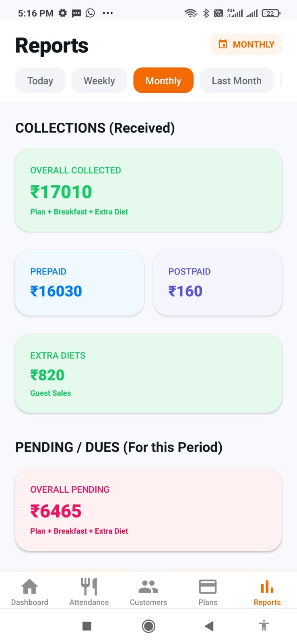297x644 pixels.
Task: Tap the Prepaid ₹16030 card
Action: pyautogui.click(x=79, y=283)
